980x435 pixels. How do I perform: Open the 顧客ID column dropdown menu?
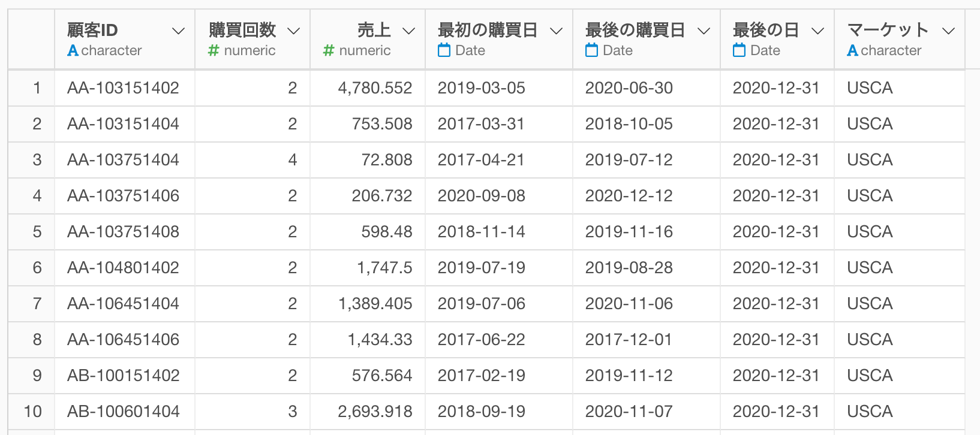pyautogui.click(x=178, y=31)
